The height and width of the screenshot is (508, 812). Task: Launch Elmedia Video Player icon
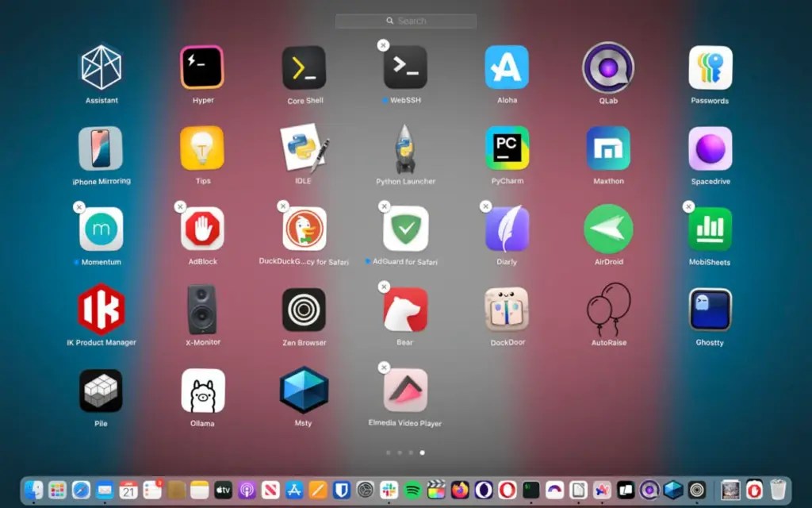point(405,390)
